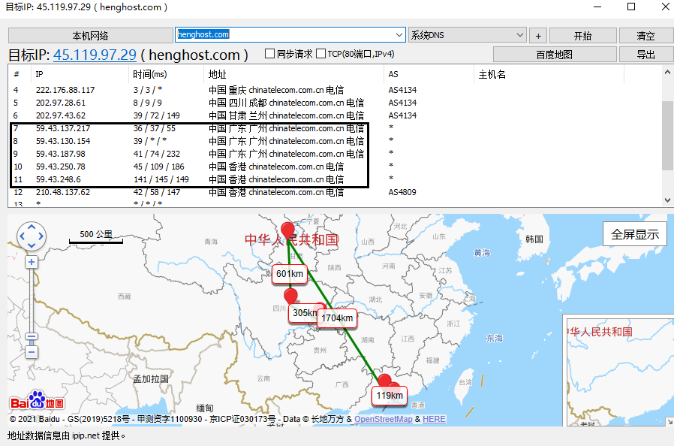The image size is (674, 448).
Task: Collapse the overview map corner toggle
Action: [x=670, y=422]
